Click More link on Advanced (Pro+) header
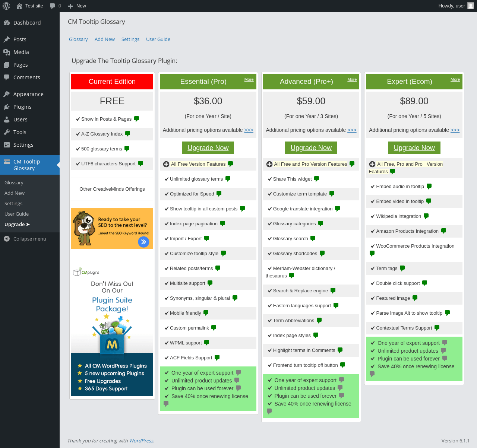Image resolution: width=477 pixels, height=448 pixels. tap(352, 80)
